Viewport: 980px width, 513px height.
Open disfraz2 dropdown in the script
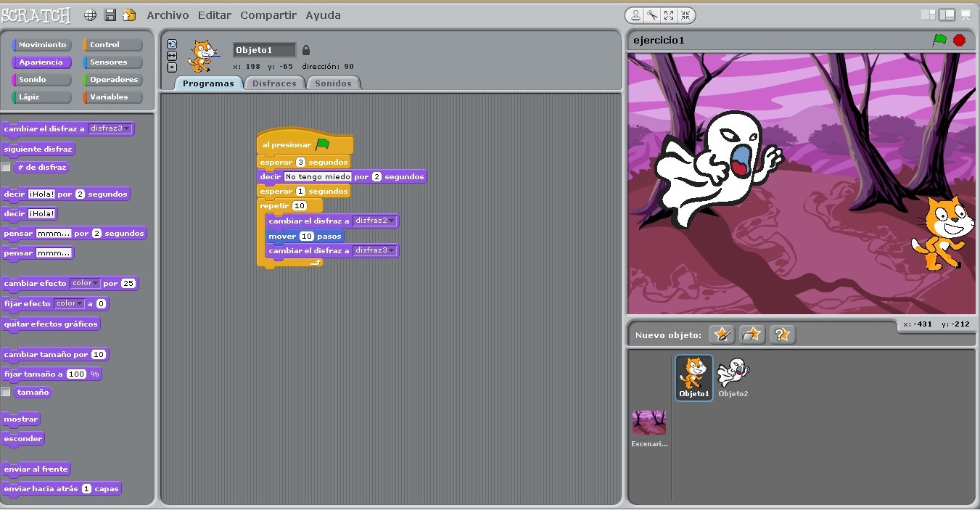392,221
